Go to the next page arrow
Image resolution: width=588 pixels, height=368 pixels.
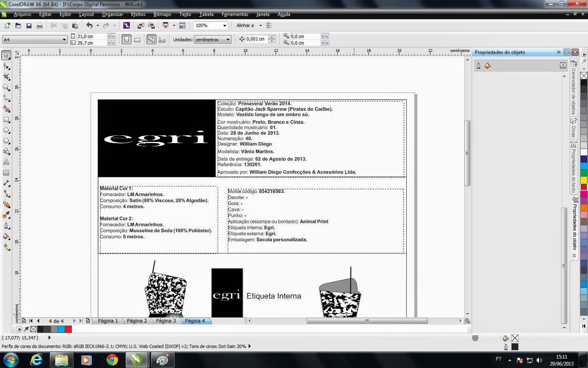coord(74,321)
